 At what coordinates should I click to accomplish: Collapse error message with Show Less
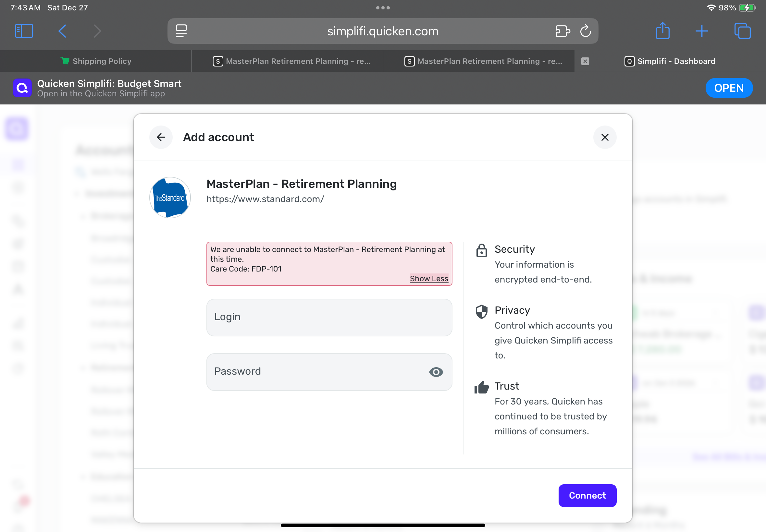click(x=429, y=278)
